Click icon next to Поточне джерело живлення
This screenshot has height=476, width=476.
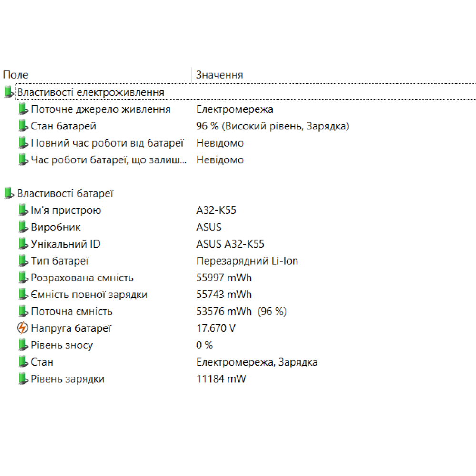coord(23,109)
